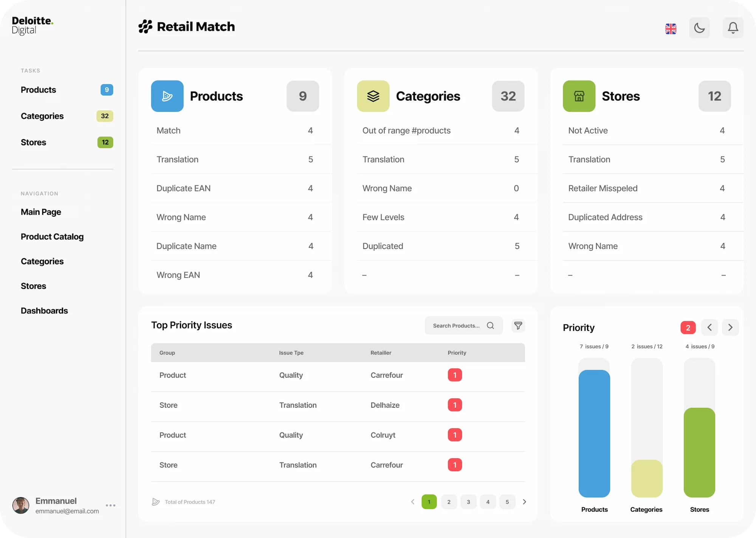756x538 pixels.
Task: Navigate to Dashboards
Action: coord(44,311)
